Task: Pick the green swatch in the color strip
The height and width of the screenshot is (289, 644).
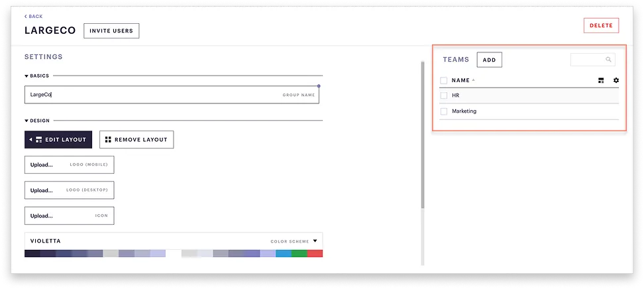Action: (x=299, y=253)
